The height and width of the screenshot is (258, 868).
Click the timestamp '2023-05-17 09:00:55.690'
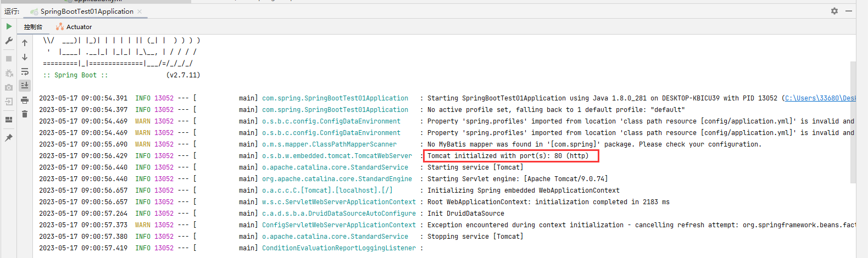pos(83,144)
